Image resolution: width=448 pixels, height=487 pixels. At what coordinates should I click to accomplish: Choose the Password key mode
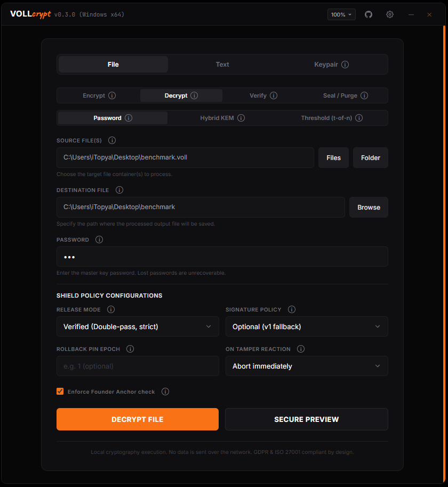tap(113, 118)
